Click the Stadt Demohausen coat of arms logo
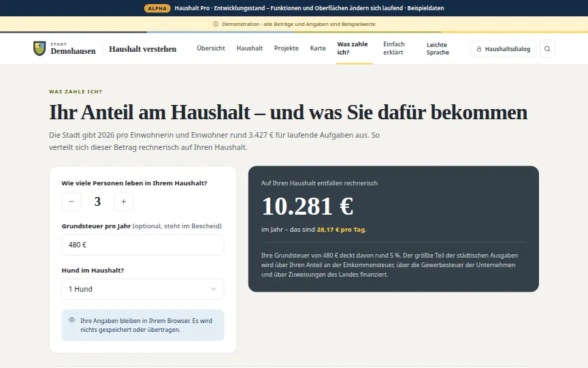Screen dimensions: 588x368 click(39, 48)
